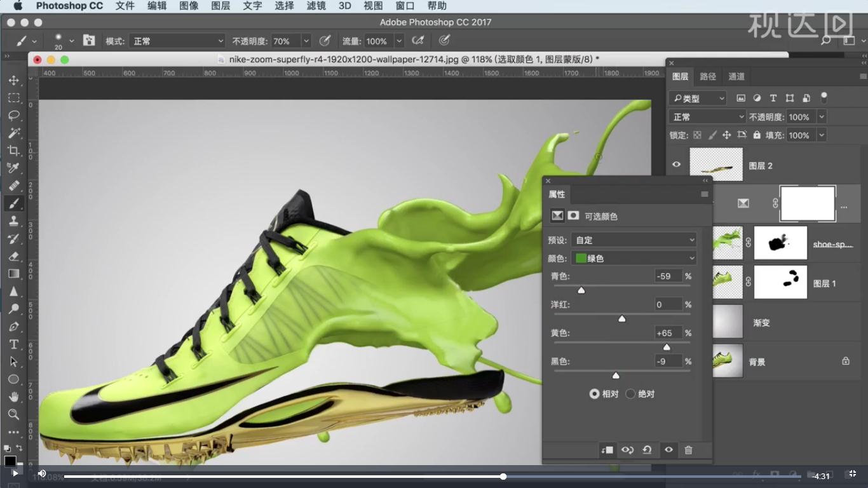Open the 类型 layer filter dropdown

click(x=698, y=98)
